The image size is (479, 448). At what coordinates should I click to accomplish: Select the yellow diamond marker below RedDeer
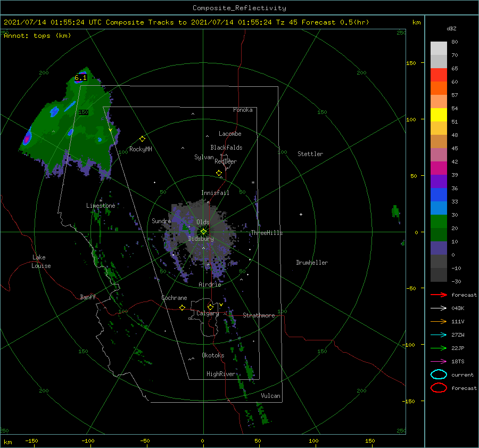tap(219, 173)
